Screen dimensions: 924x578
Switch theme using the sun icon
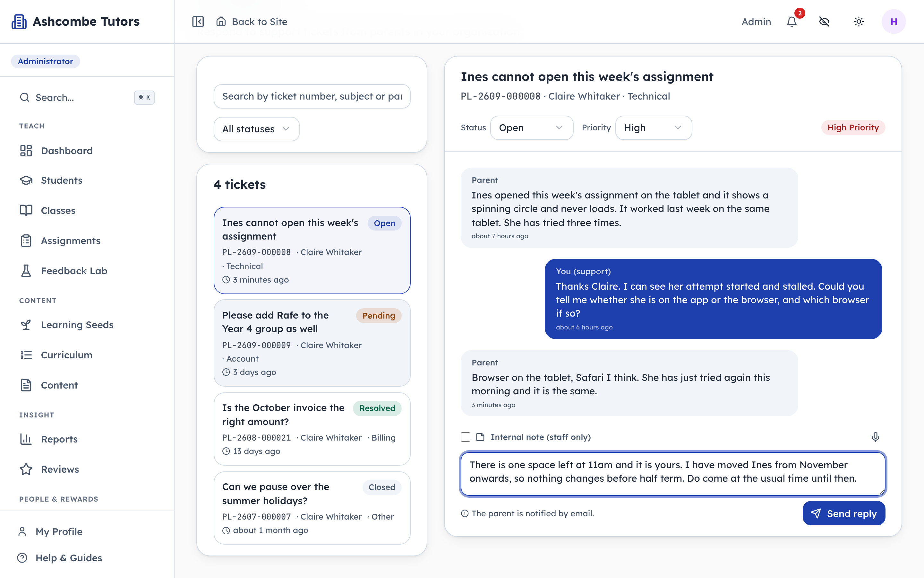pos(859,22)
